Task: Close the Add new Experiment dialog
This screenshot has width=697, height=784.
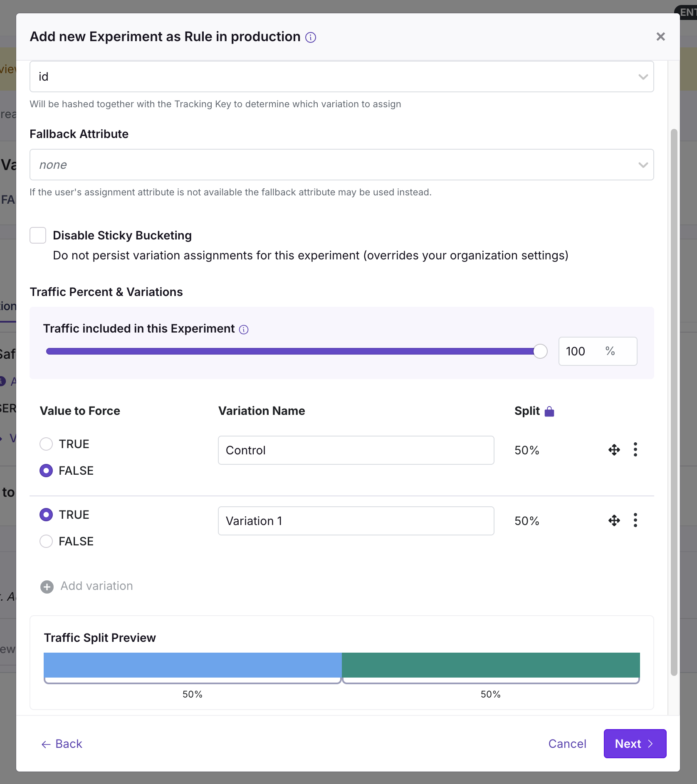Action: 660,37
